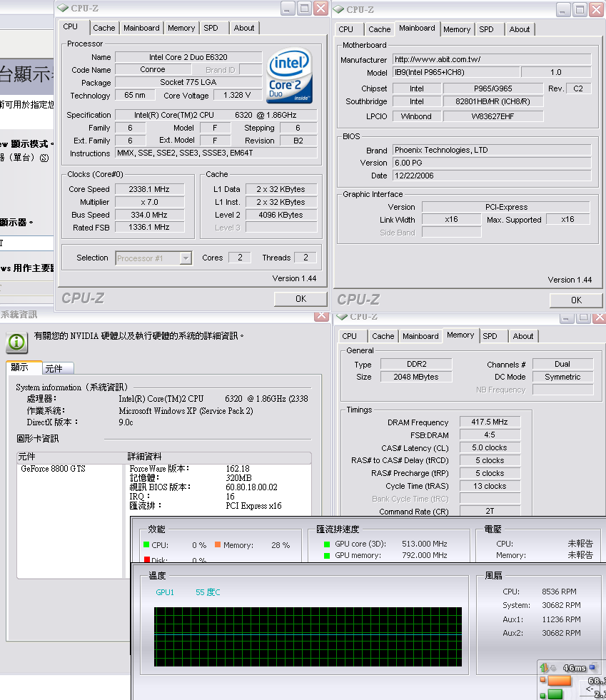
Task: Click the Core Speed value field
Action: pyautogui.click(x=148, y=189)
